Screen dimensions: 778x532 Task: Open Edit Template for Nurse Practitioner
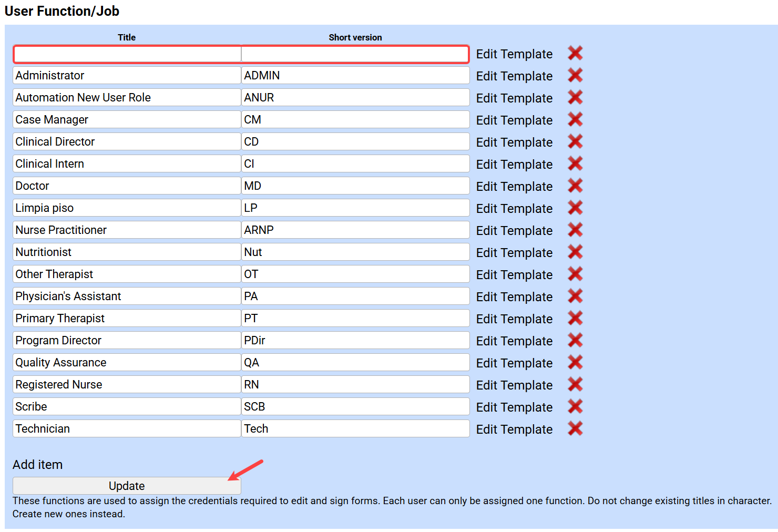514,231
